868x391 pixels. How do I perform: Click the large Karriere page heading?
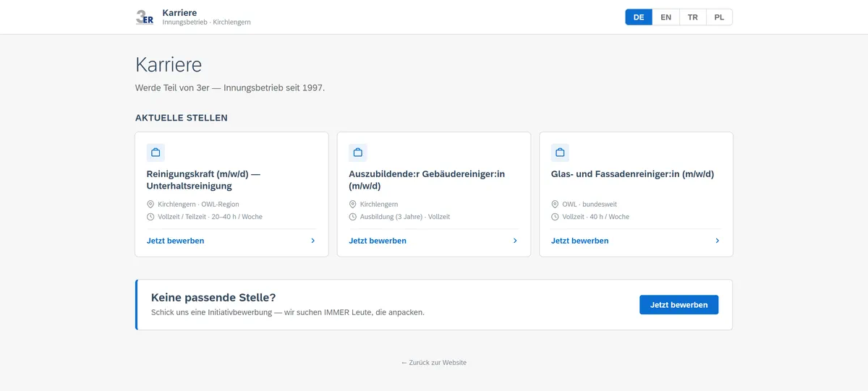(169, 64)
